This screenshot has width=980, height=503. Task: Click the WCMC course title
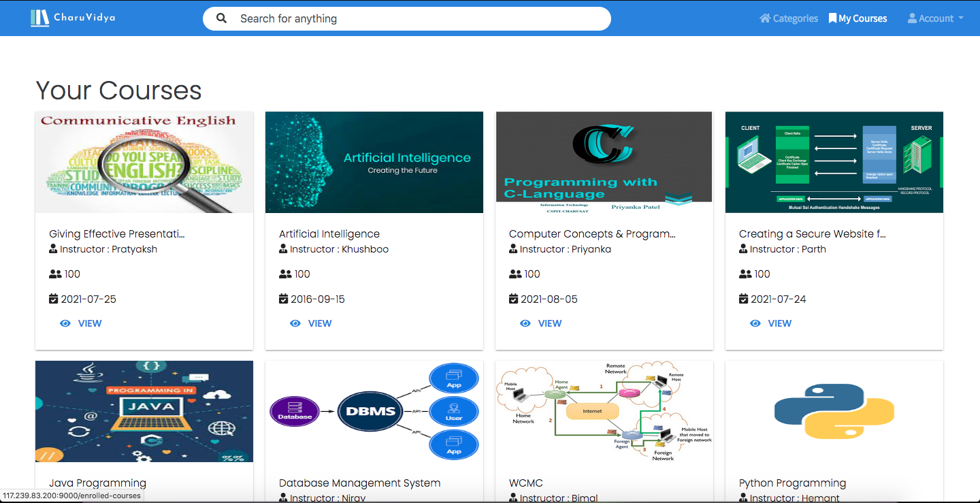pyautogui.click(x=526, y=483)
